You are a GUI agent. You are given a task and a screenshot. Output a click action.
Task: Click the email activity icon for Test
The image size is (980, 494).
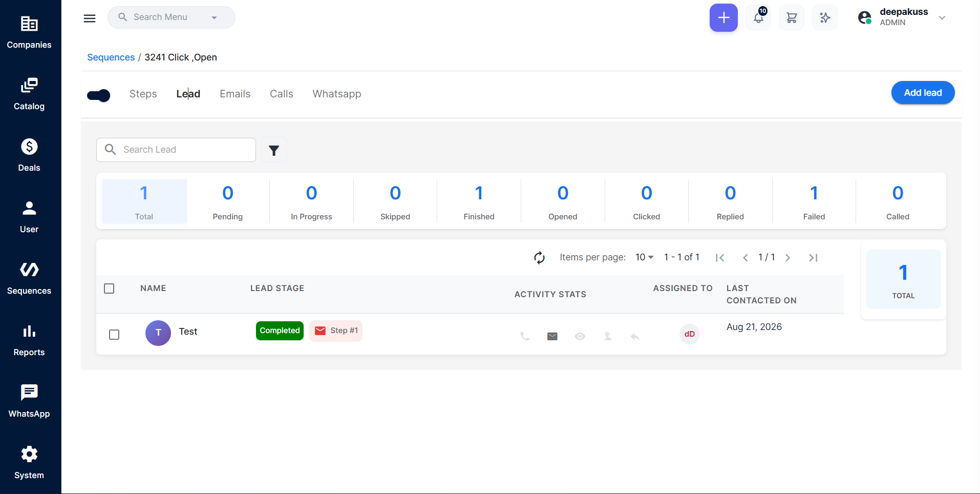click(552, 336)
